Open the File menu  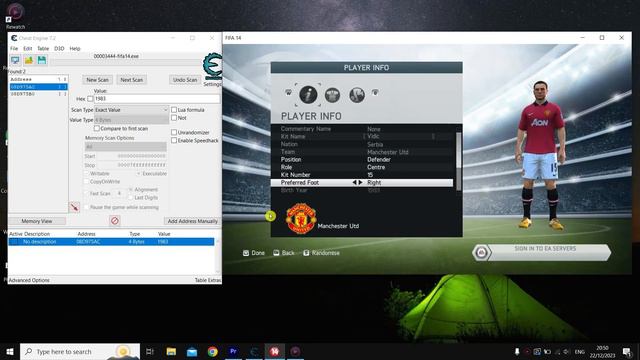[x=14, y=49]
